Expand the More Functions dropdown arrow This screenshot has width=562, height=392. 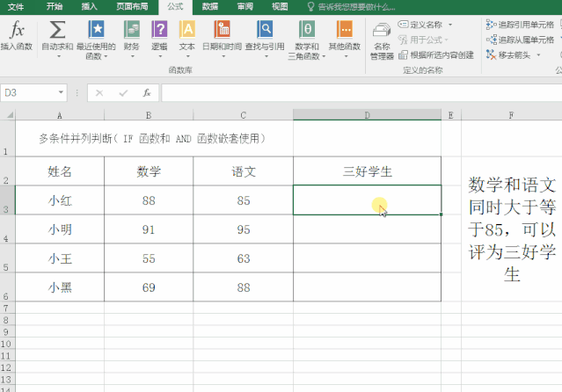click(346, 56)
